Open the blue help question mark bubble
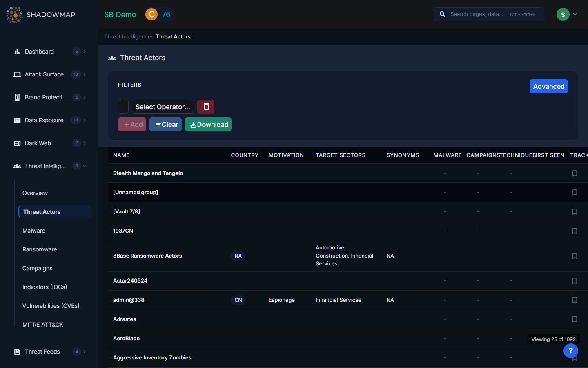 pyautogui.click(x=570, y=350)
